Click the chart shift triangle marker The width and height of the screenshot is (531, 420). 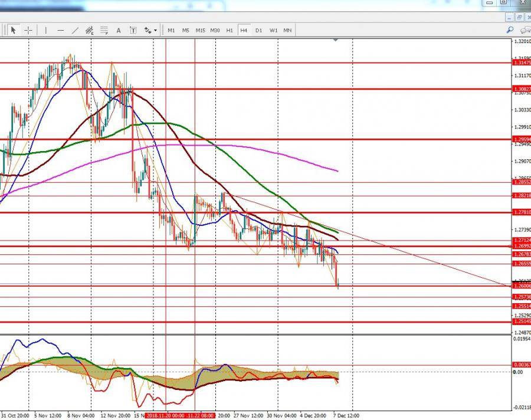point(336,40)
